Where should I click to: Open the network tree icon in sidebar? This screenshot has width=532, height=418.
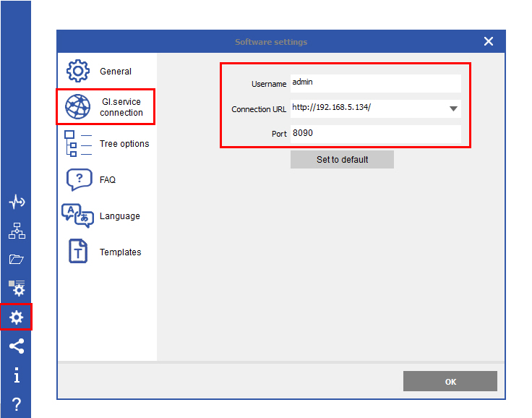click(16, 231)
